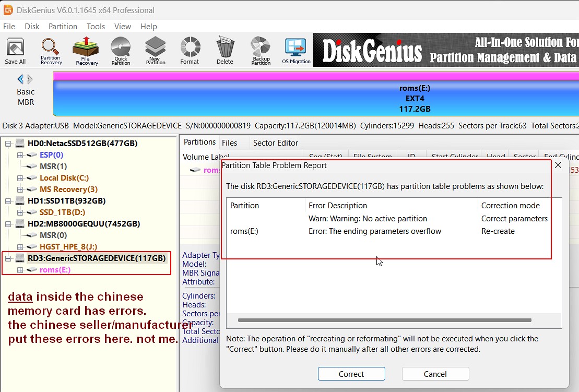Expand the MS Recovery(3) node
The height and width of the screenshot is (392, 579).
click(20, 189)
